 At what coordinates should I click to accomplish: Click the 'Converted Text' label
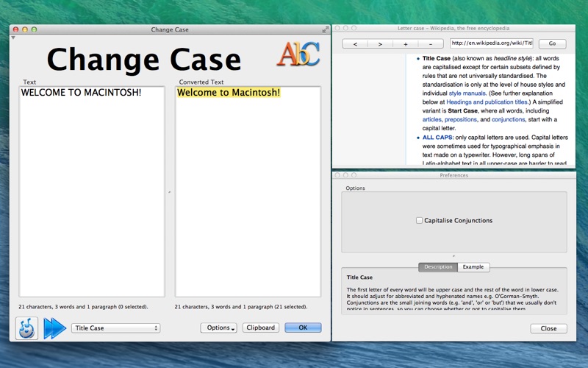pos(201,82)
